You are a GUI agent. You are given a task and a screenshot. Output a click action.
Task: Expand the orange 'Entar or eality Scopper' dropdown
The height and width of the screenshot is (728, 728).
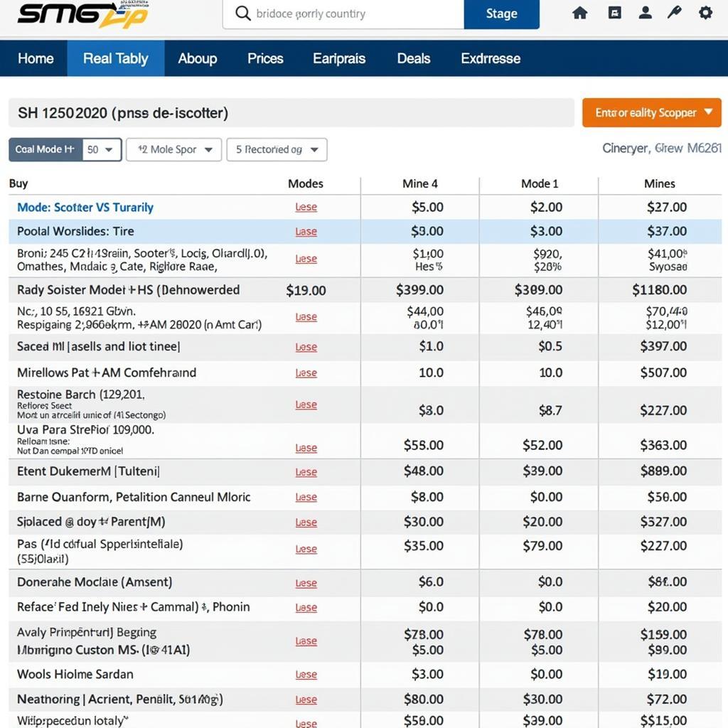click(651, 112)
